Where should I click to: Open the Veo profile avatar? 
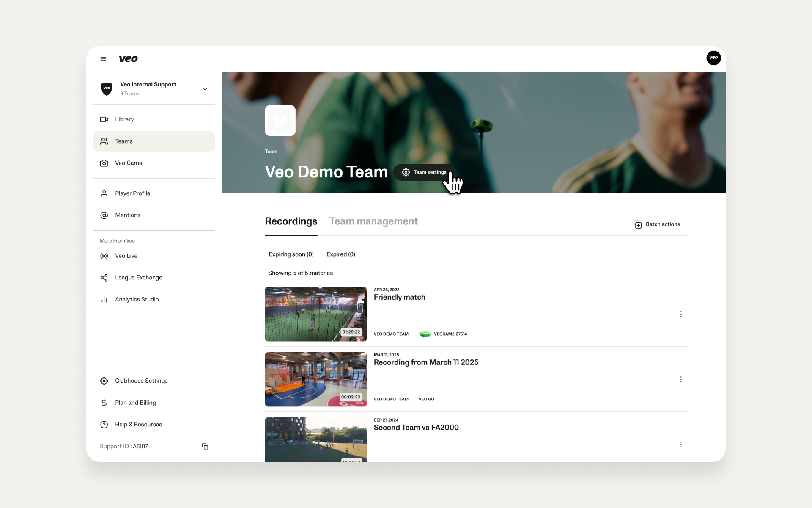(713, 58)
